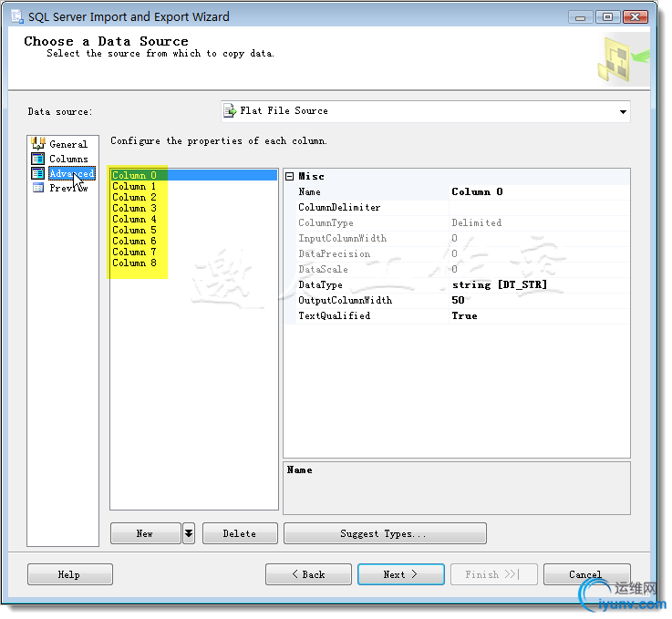Click the General page icon

click(37, 144)
